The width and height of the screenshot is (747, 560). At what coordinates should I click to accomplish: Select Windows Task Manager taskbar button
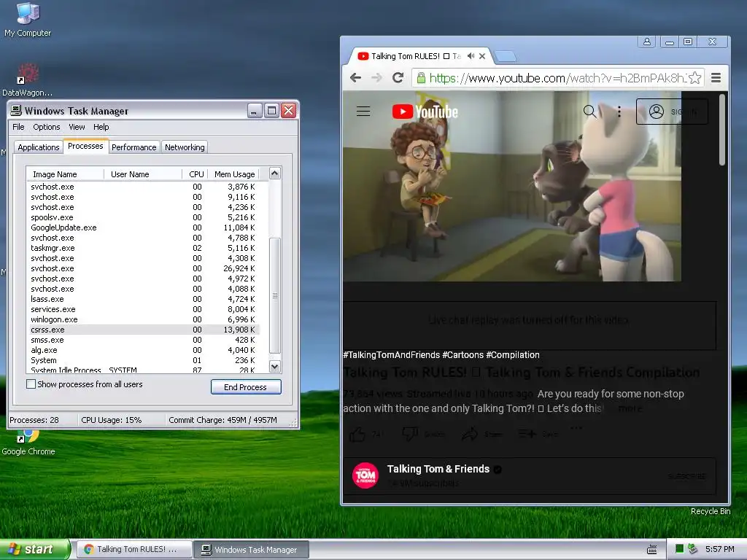(252, 550)
